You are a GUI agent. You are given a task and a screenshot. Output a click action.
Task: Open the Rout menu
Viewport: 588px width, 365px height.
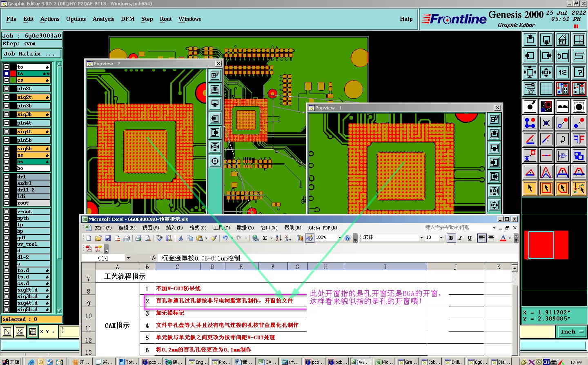pyautogui.click(x=166, y=19)
